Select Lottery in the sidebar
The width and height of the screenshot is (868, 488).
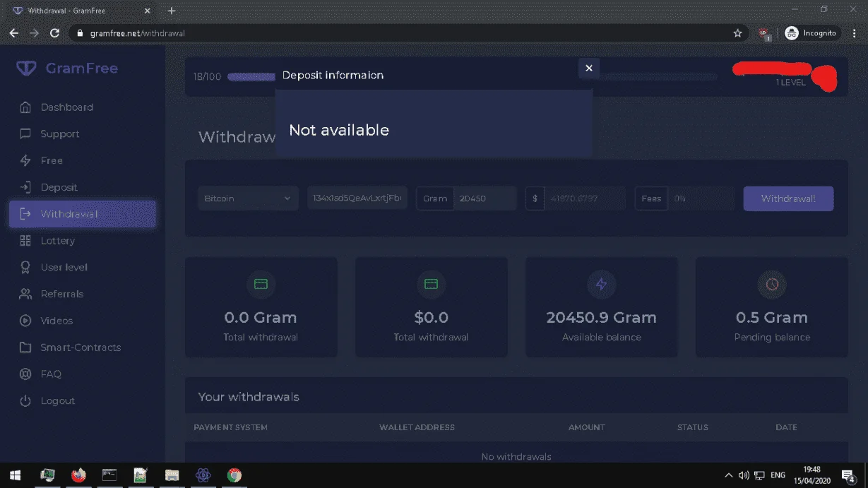[58, 241]
